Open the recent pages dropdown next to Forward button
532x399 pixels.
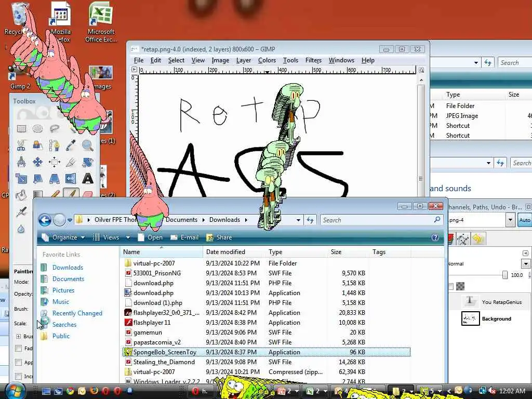[70, 220]
